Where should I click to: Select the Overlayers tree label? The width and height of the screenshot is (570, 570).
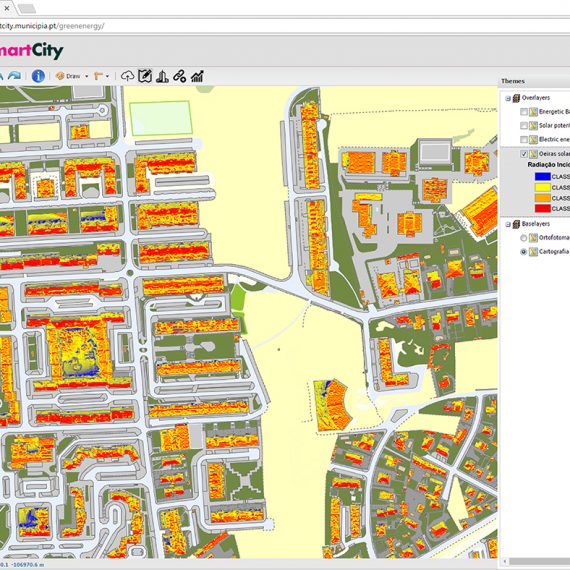point(536,98)
